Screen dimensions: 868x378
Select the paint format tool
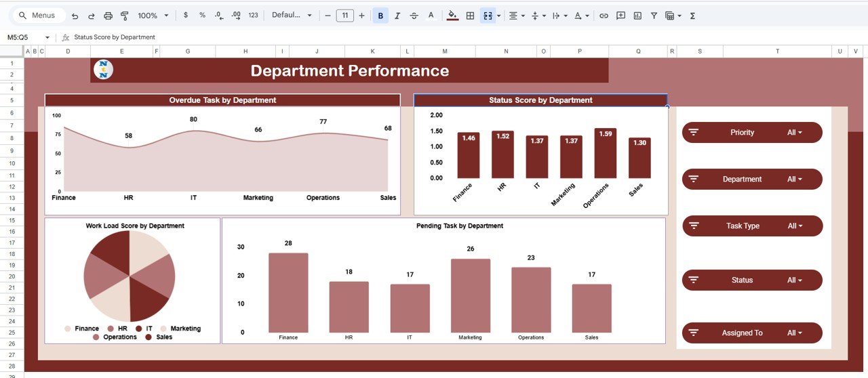tap(124, 16)
